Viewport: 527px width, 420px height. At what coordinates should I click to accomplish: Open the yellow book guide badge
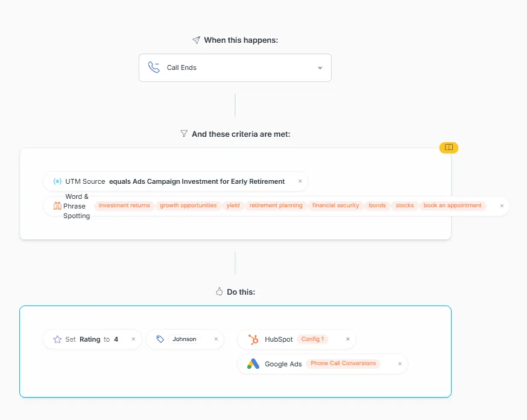(x=449, y=147)
